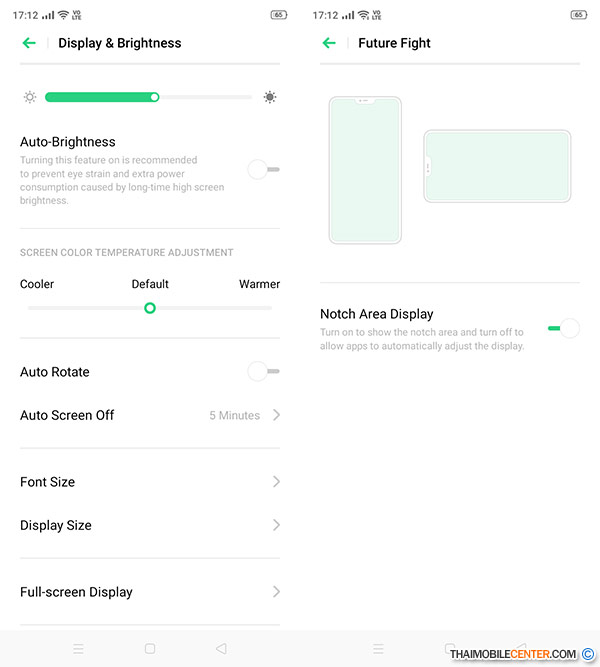Click the color temperature slider handle
The height and width of the screenshot is (667, 600).
pos(150,308)
